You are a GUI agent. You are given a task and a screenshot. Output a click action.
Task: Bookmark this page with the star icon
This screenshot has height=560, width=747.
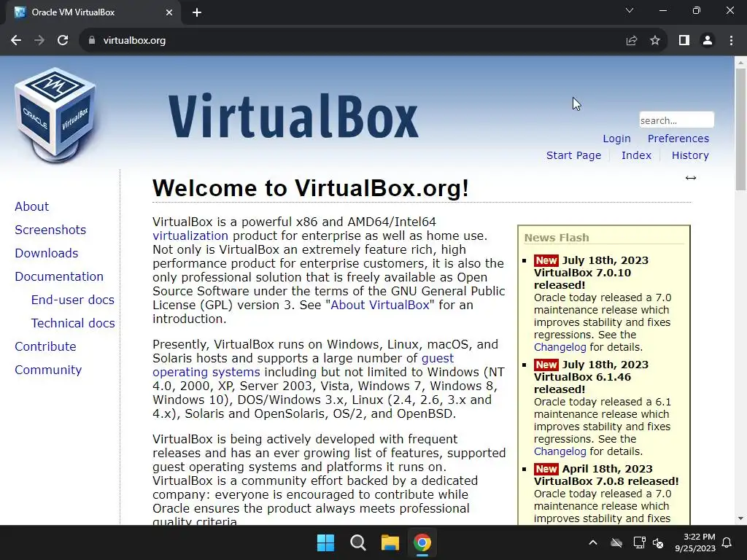point(655,41)
